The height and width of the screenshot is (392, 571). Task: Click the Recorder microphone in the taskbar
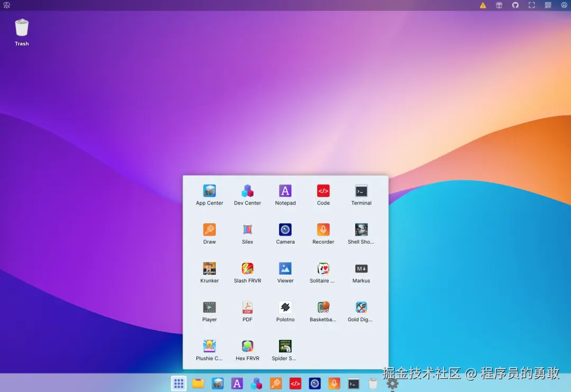(x=334, y=383)
